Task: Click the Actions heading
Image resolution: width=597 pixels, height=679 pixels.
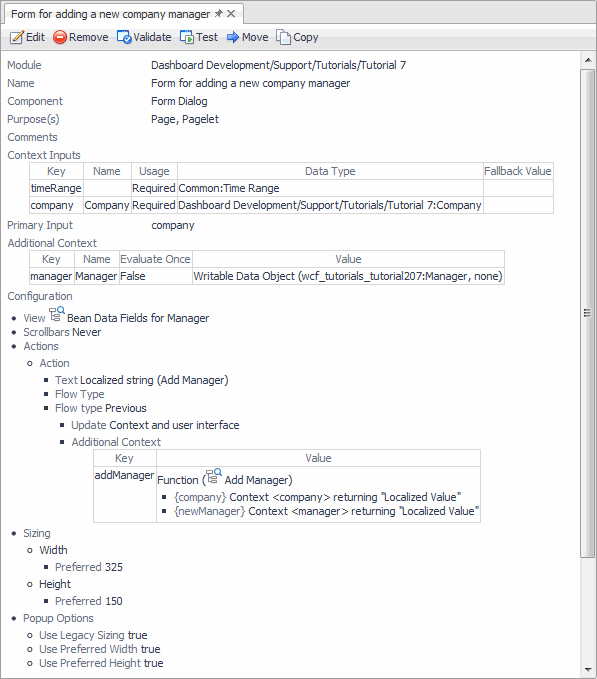Action: click(41, 346)
